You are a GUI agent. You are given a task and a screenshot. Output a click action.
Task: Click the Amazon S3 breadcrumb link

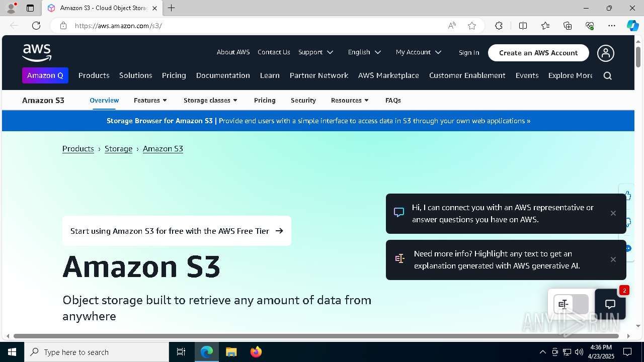pos(163,149)
